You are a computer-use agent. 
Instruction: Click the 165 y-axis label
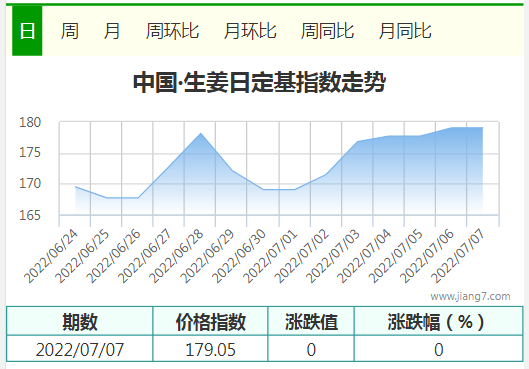pyautogui.click(x=30, y=215)
